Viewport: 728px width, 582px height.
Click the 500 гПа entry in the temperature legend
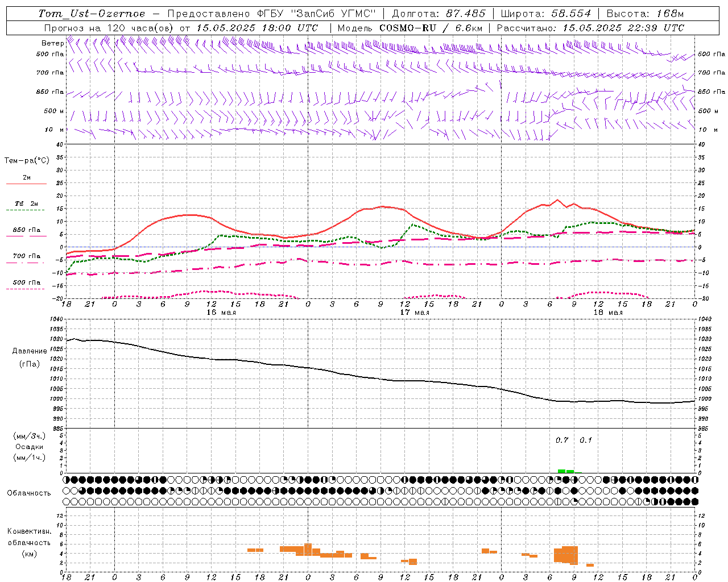27,282
